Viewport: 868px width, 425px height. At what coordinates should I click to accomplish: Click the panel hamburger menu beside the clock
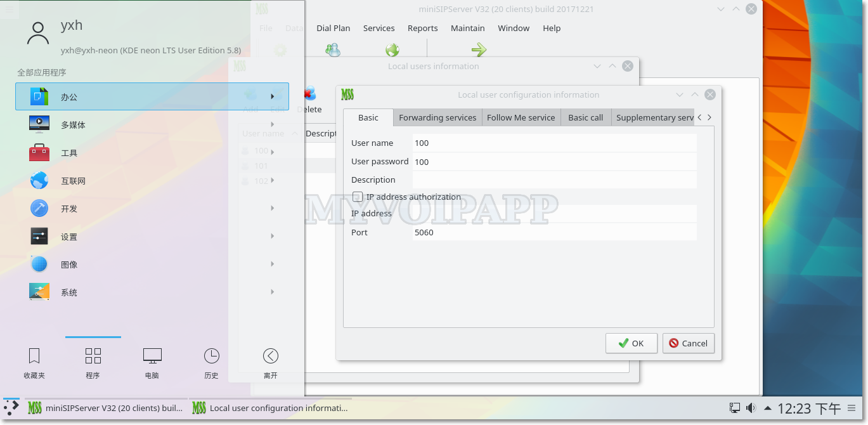(x=852, y=408)
